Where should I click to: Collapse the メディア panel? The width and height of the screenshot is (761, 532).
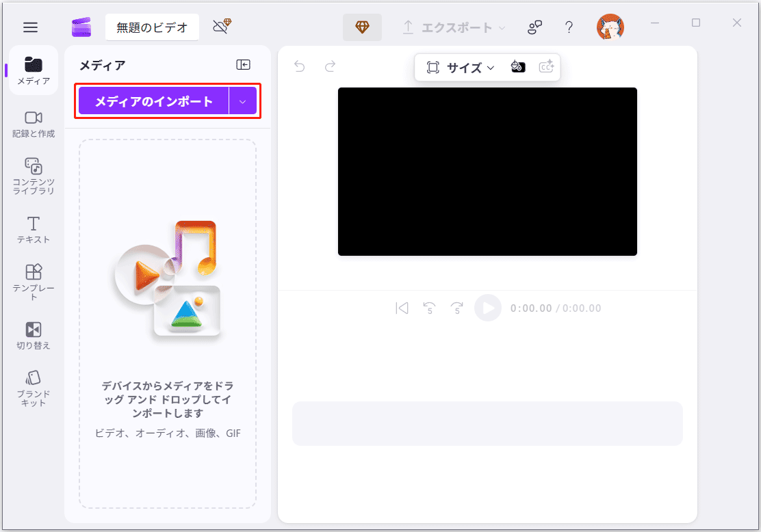[242, 64]
